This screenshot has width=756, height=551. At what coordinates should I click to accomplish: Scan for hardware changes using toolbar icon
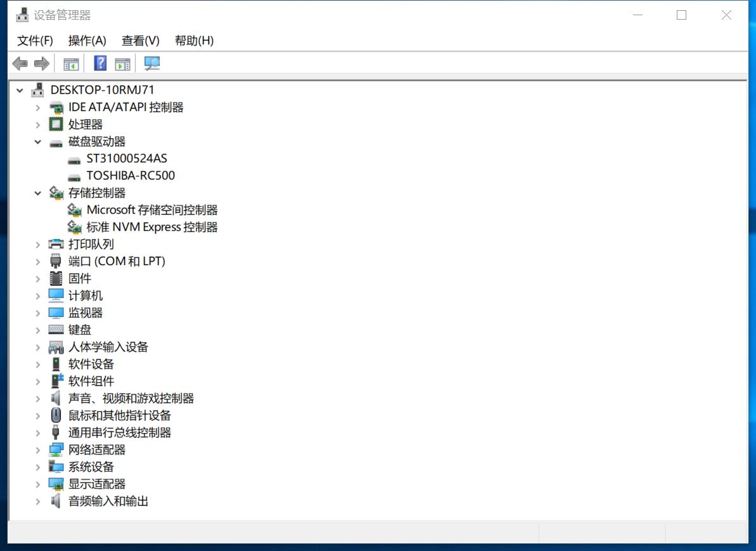151,63
